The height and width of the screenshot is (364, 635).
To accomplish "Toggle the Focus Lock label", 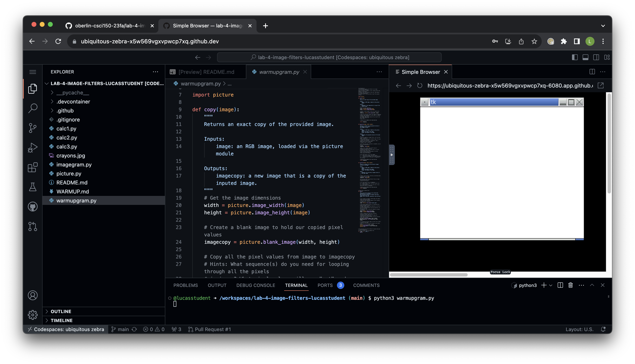I will coord(500,272).
